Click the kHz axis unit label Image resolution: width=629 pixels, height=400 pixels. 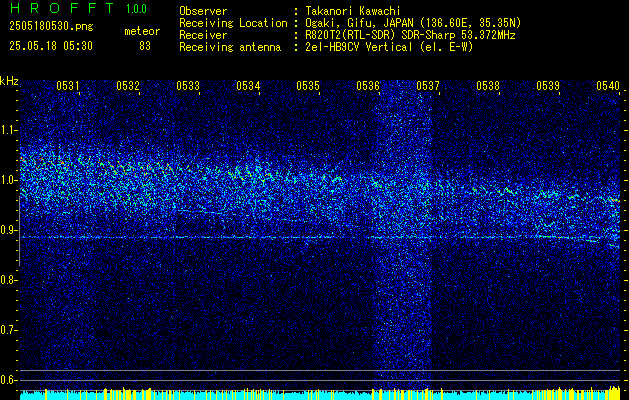[9, 81]
